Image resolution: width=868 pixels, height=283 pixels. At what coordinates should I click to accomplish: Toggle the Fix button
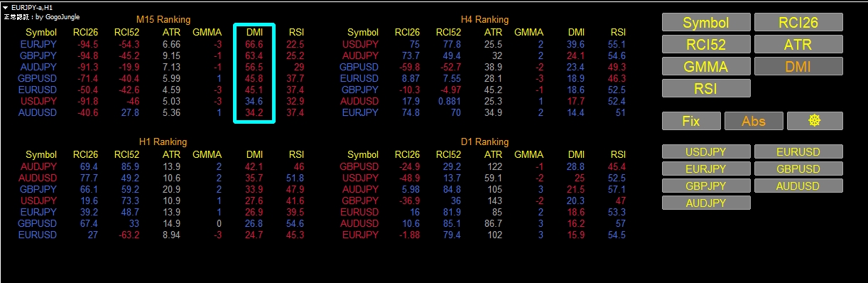pyautogui.click(x=691, y=121)
